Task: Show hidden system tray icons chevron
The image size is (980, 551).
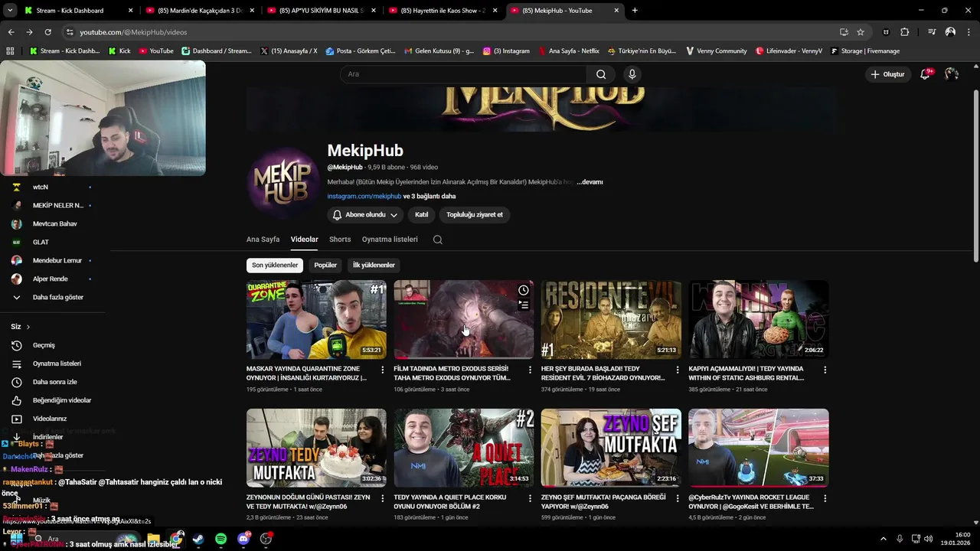Action: point(883,539)
